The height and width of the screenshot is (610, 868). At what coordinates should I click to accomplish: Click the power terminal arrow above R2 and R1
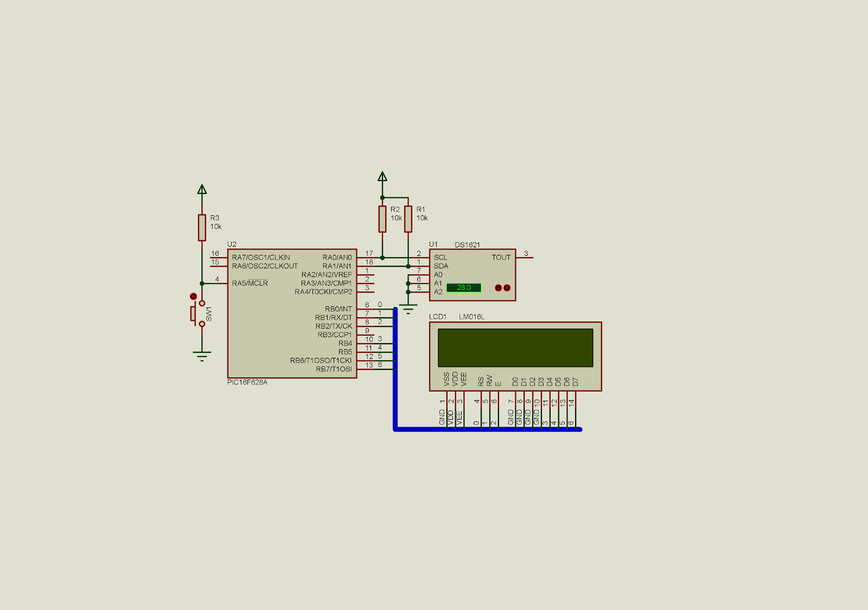click(382, 176)
